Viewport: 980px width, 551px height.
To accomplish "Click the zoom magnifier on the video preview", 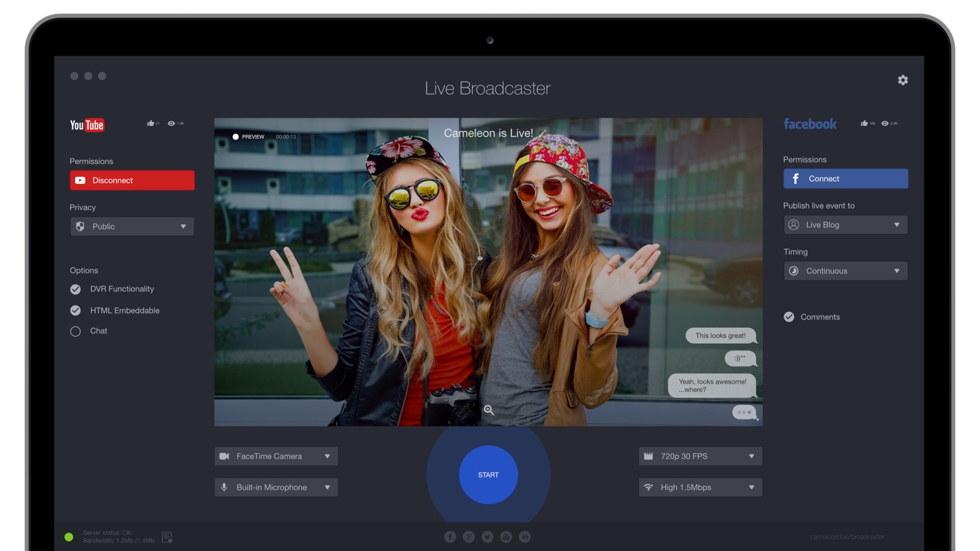I will coord(489,410).
